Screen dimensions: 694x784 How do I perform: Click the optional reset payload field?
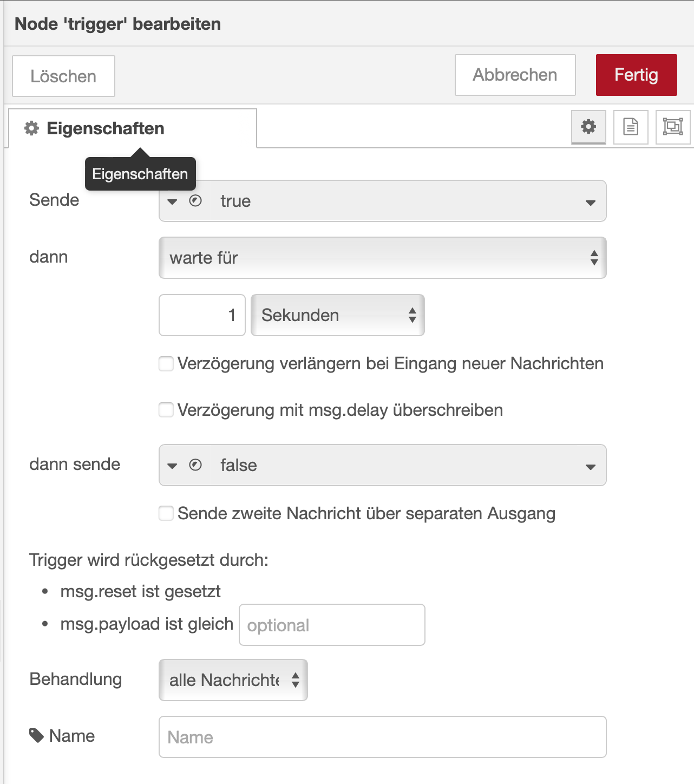pyautogui.click(x=332, y=625)
